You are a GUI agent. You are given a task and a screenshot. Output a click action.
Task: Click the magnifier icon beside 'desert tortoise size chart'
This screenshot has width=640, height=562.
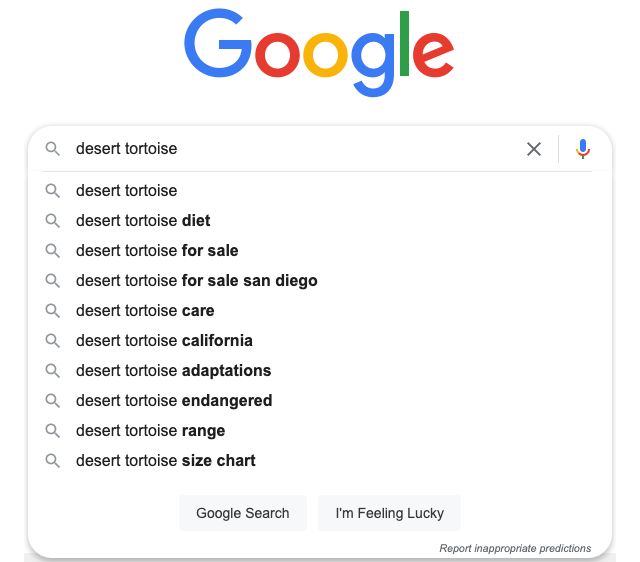(53, 461)
